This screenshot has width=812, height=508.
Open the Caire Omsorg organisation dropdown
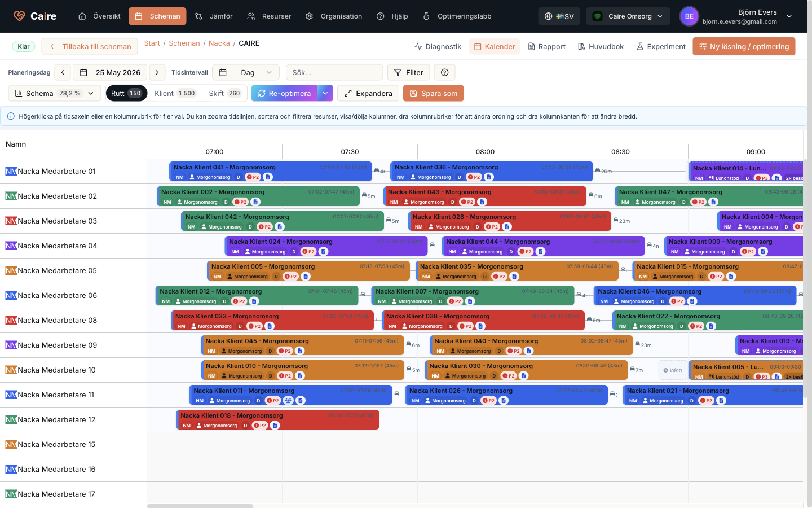pyautogui.click(x=628, y=16)
